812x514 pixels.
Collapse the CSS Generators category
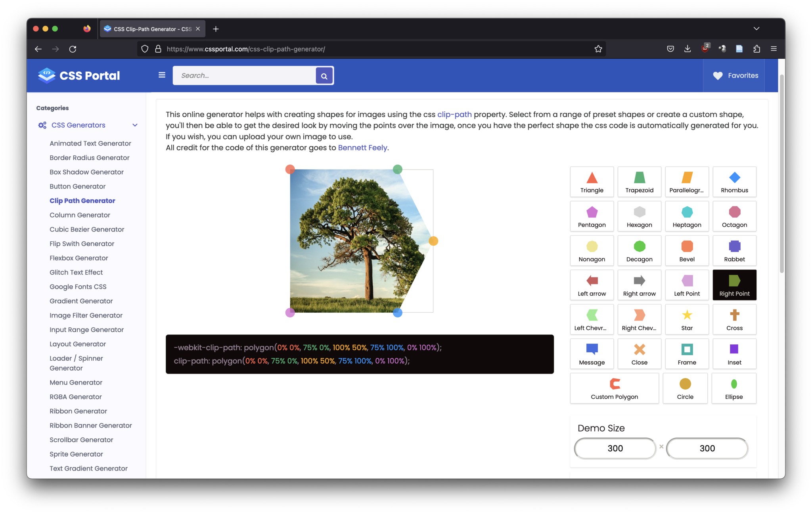(x=135, y=125)
